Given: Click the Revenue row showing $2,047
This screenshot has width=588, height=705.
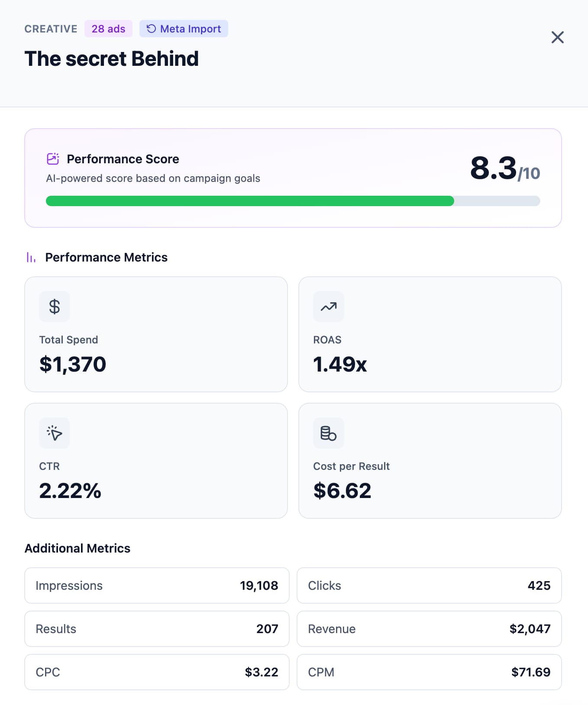Looking at the screenshot, I should pos(429,629).
